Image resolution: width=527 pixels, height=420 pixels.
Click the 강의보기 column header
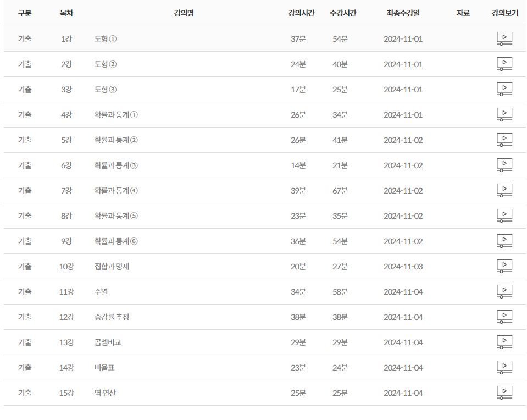(x=505, y=13)
